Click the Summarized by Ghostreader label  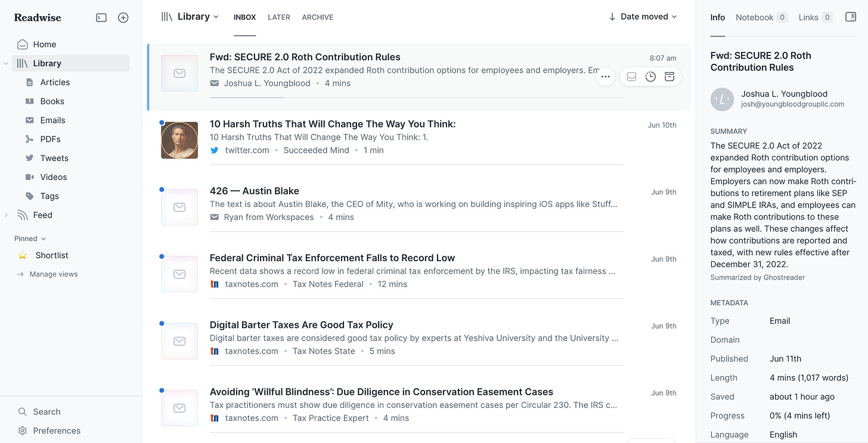pyautogui.click(x=758, y=277)
